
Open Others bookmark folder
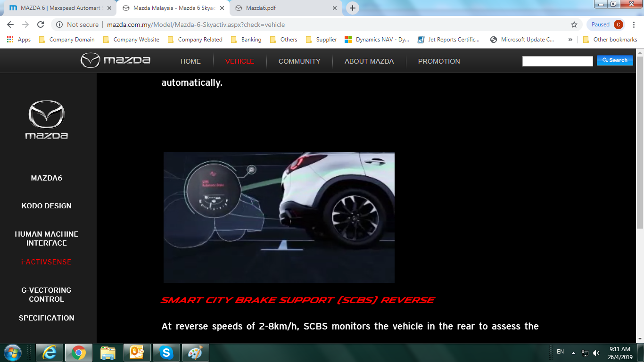[x=283, y=40]
